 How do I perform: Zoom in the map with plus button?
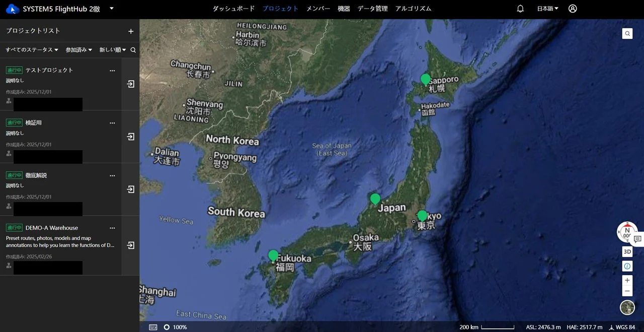(627, 280)
